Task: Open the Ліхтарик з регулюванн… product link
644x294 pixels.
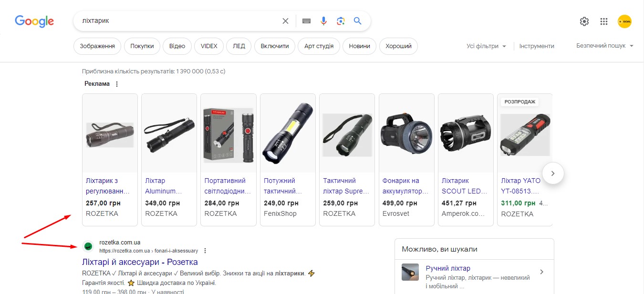Action: (x=108, y=186)
